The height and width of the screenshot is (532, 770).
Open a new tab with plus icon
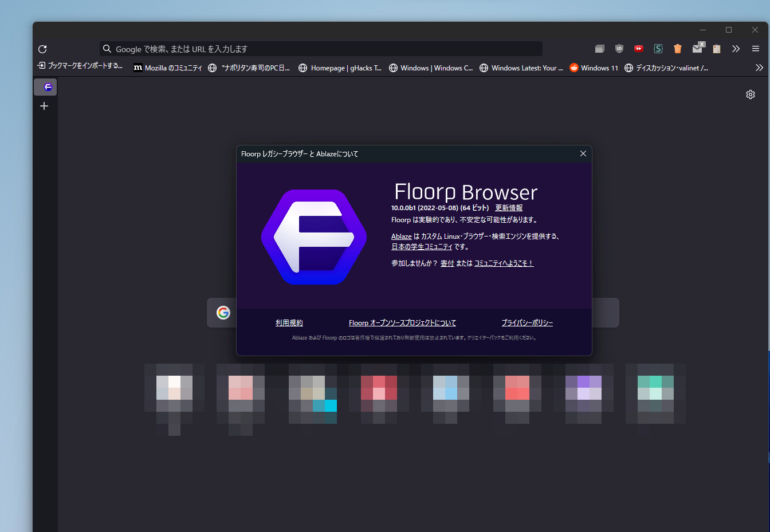(44, 106)
